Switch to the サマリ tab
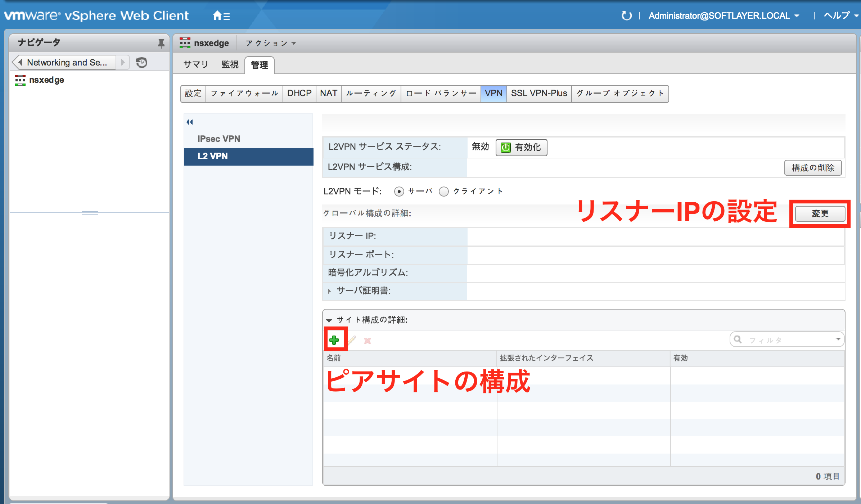 pos(196,64)
